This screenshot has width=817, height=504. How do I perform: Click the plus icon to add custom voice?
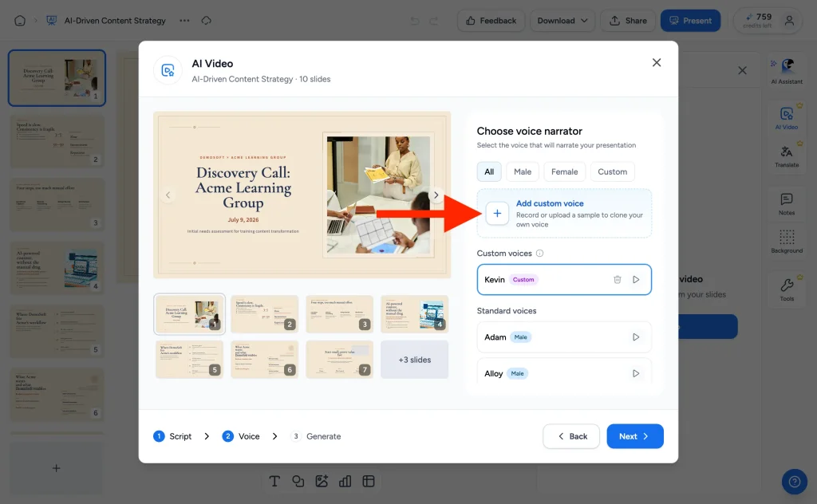click(x=497, y=214)
